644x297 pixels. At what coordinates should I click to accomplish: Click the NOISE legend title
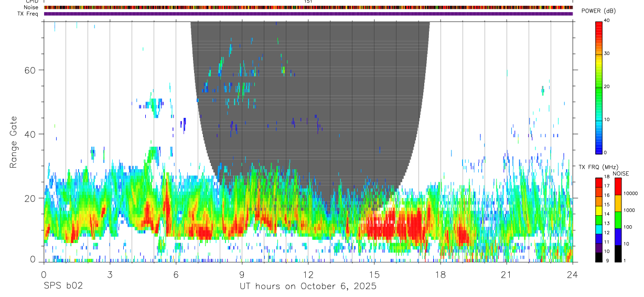point(621,173)
